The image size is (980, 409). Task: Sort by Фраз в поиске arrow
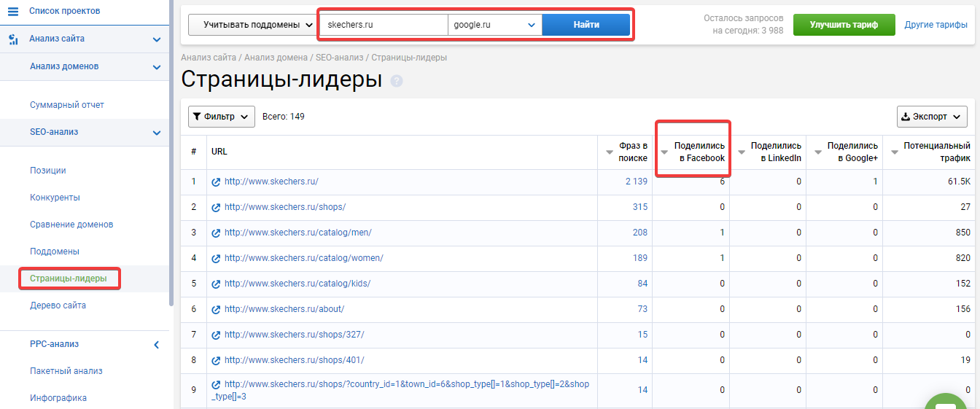pos(610,152)
